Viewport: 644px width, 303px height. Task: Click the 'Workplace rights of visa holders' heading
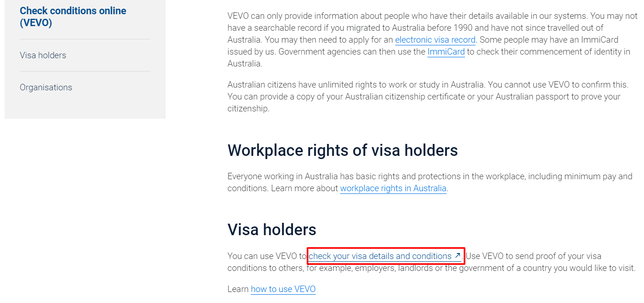point(342,150)
